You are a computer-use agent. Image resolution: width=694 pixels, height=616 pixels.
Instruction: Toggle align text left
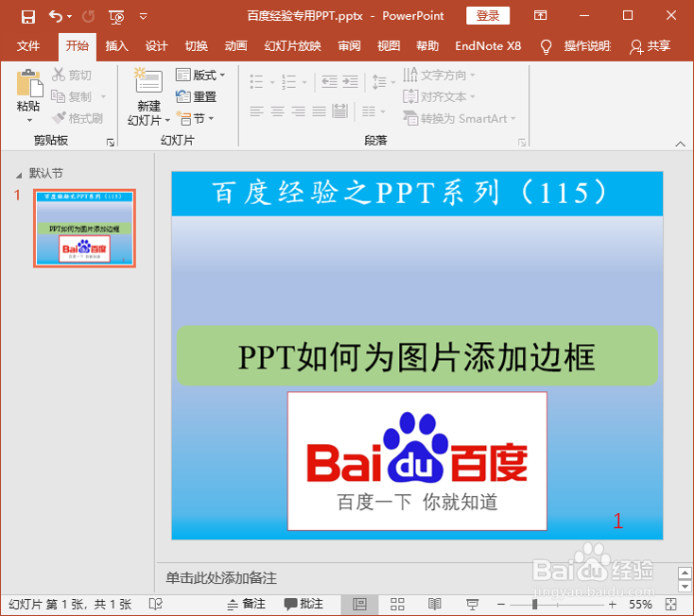256,111
